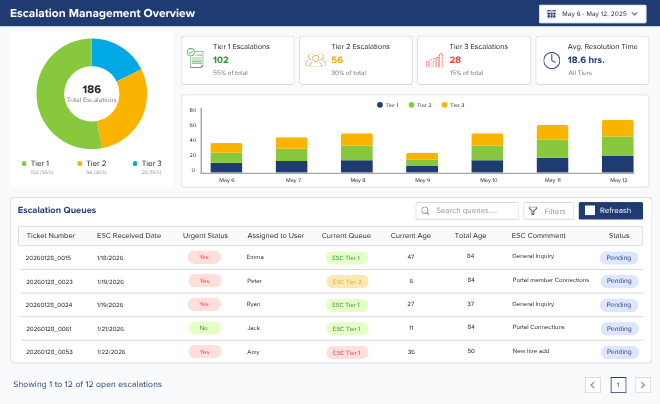
Task: Toggle Tier 2 legend under donut chart
Action: (91, 163)
